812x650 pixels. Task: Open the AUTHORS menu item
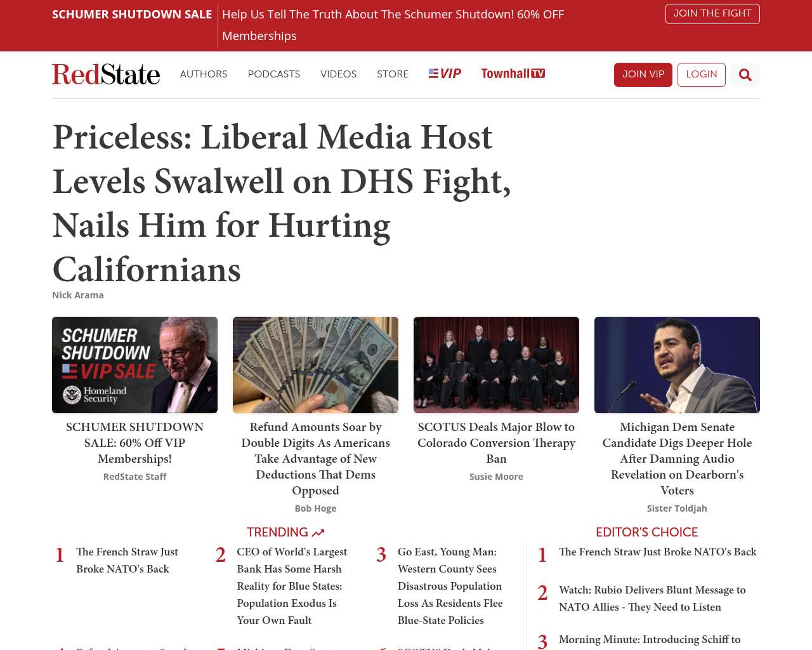click(x=204, y=74)
